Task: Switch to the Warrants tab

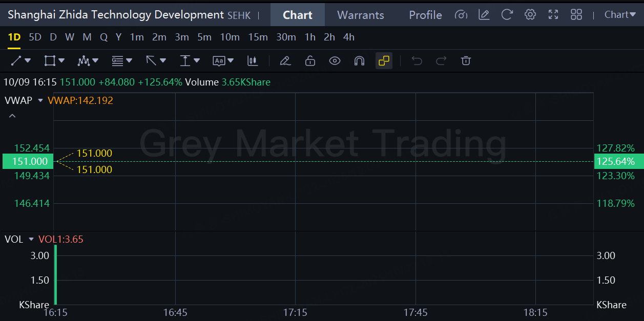Action: [x=361, y=15]
